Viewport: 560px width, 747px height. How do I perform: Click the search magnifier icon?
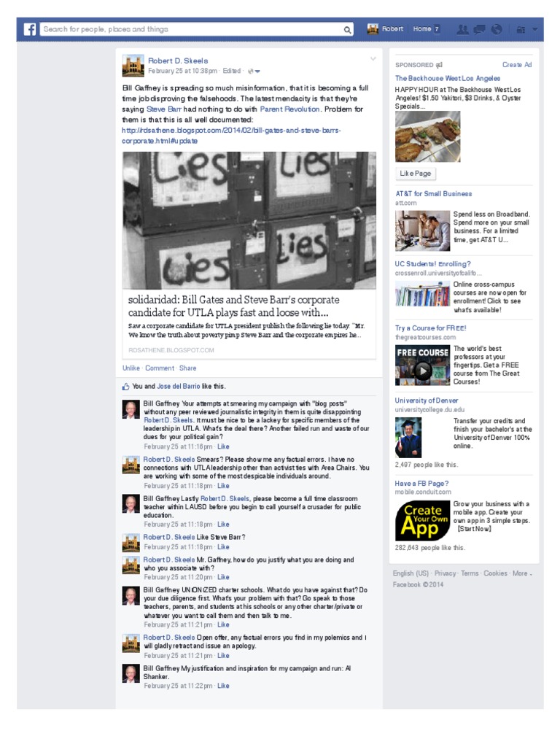pos(348,29)
